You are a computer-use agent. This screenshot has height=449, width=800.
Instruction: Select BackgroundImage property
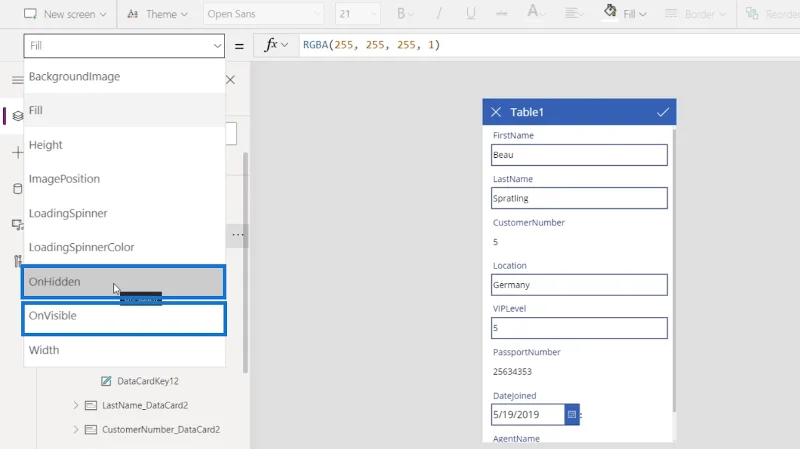pyautogui.click(x=124, y=77)
